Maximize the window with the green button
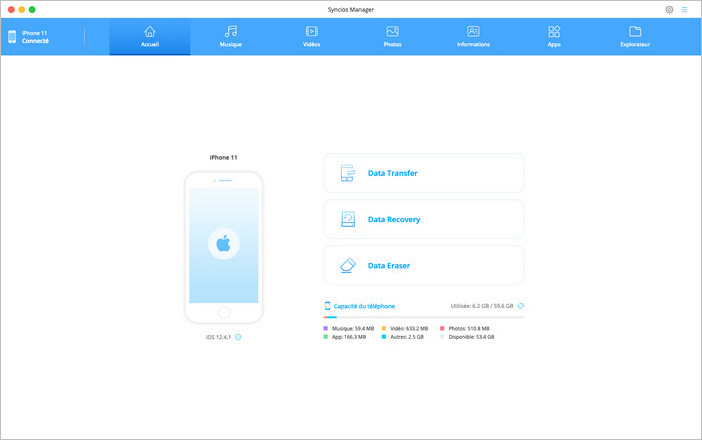This screenshot has width=702, height=440. tap(32, 9)
